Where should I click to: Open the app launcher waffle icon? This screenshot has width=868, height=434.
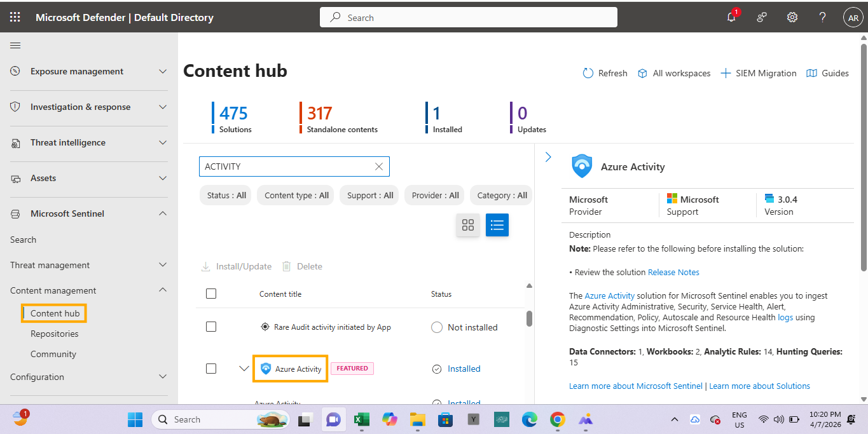tap(15, 18)
